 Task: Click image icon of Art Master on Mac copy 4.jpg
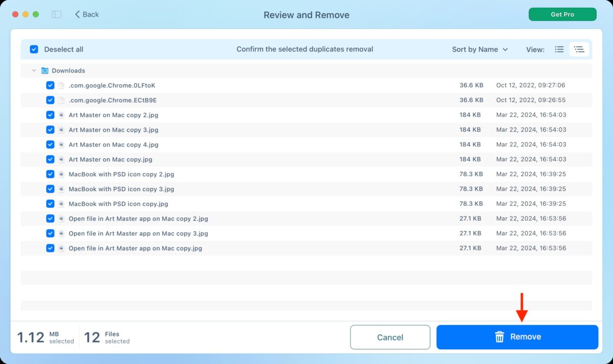[61, 145]
